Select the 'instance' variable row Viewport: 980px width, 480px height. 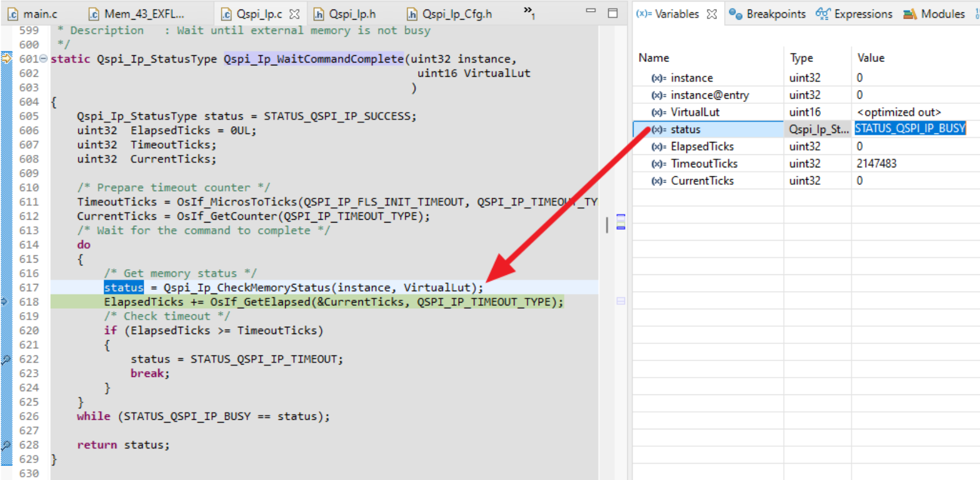coord(806,78)
